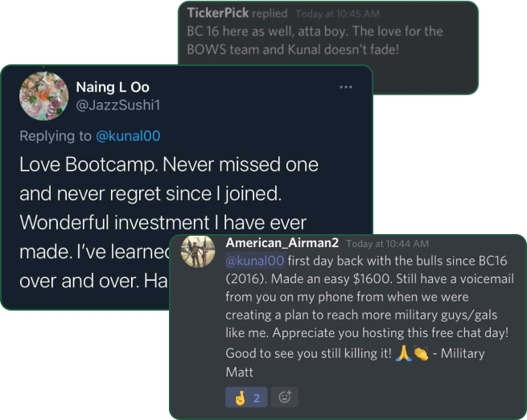Click the praying hands emoji

pyautogui.click(x=404, y=353)
